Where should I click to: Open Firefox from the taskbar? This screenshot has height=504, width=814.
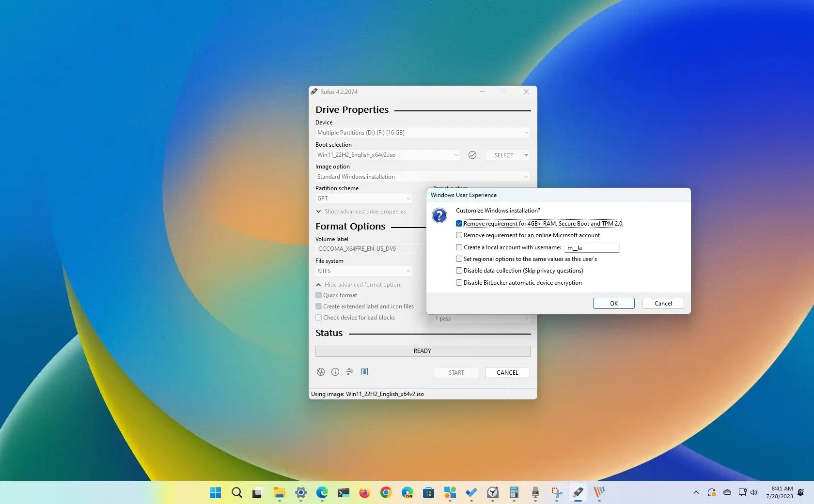[x=364, y=493]
